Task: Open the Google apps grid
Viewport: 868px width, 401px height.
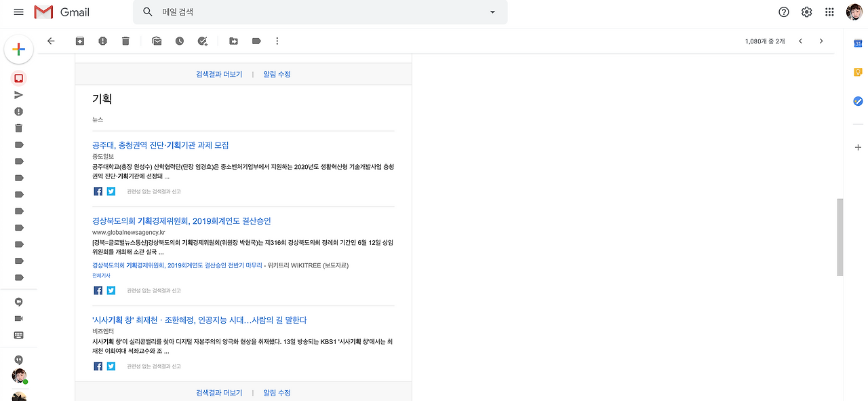Action: coord(829,12)
